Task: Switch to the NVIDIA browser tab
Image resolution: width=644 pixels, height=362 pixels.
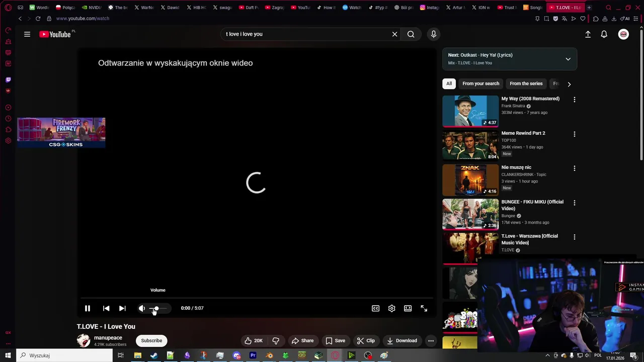Action: 92,8
